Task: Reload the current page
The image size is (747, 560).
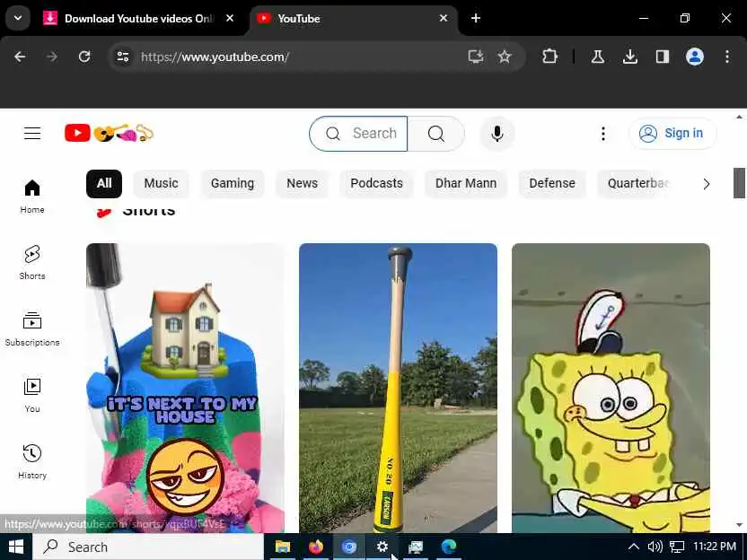Action: [84, 57]
